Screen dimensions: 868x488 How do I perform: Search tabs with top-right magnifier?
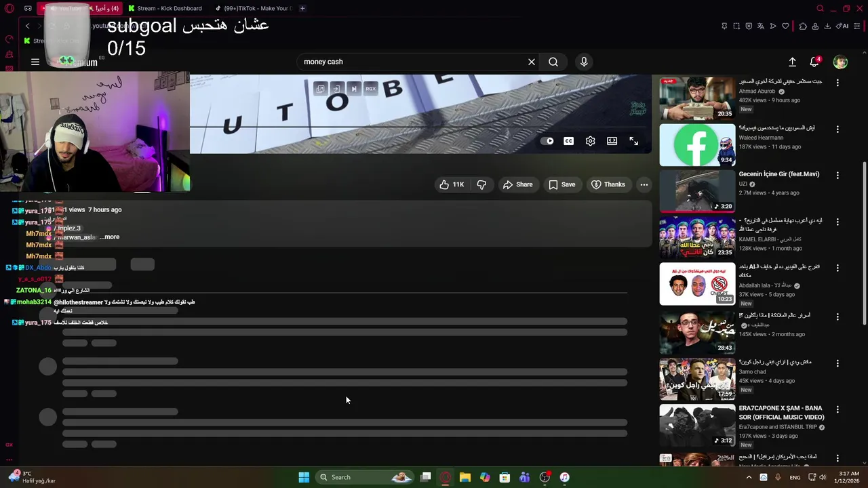(820, 8)
